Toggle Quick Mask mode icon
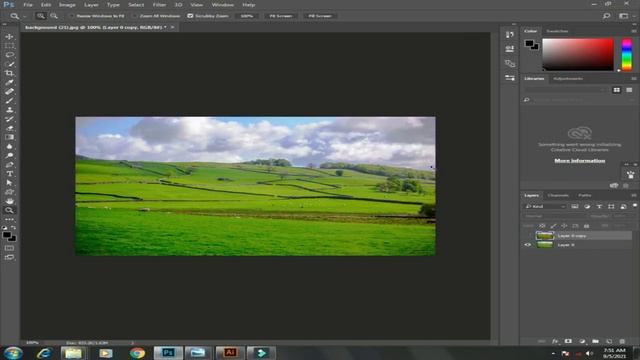Screen dimensions: 640x360 (9, 248)
